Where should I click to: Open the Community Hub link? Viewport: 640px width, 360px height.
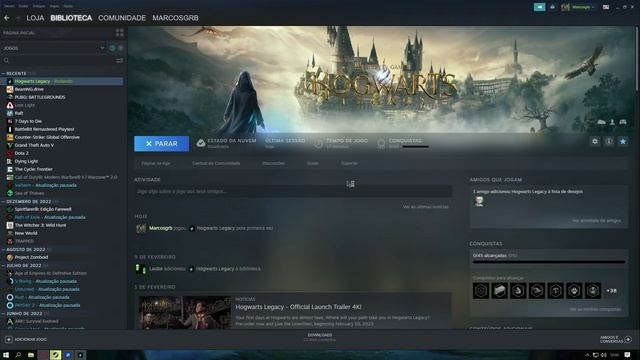[216, 163]
